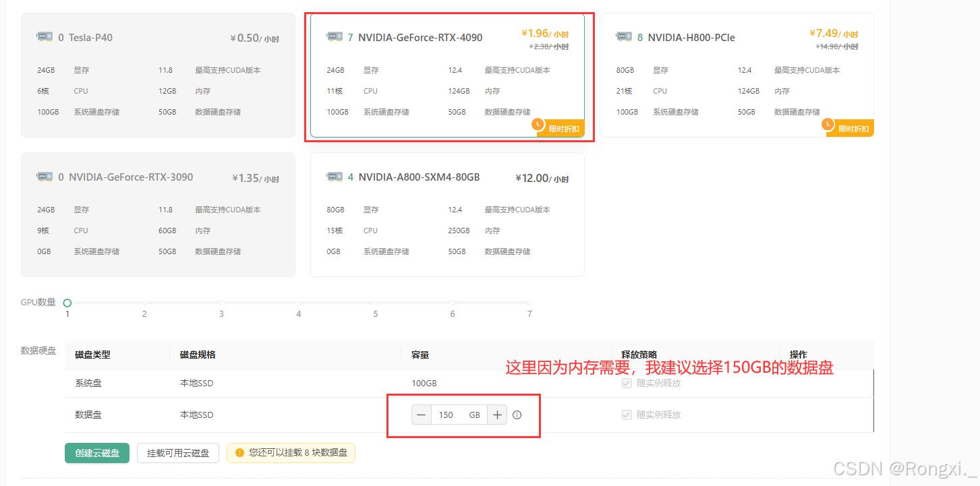The height and width of the screenshot is (486, 980).
Task: Select the NVIDIA-GeForce-RTX-4090 GPU card
Action: click(x=447, y=75)
